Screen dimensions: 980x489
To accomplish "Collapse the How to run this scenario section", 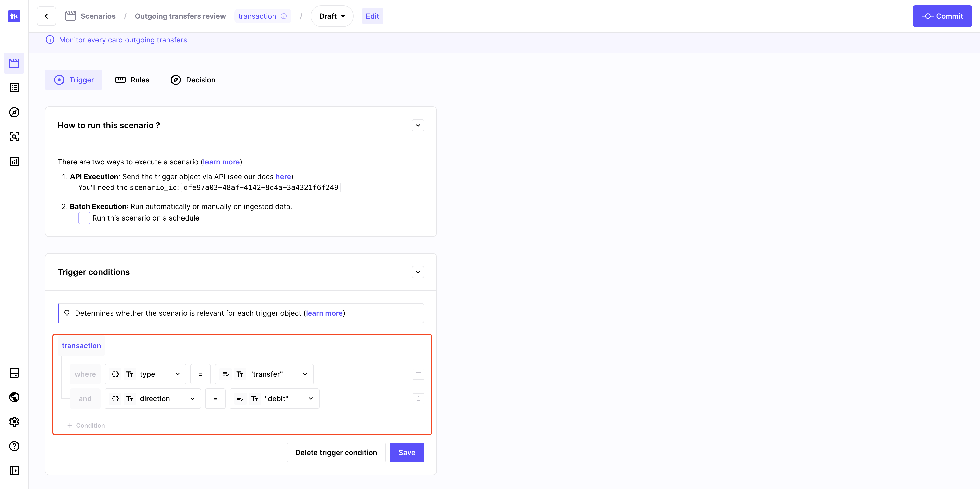I will (x=418, y=125).
